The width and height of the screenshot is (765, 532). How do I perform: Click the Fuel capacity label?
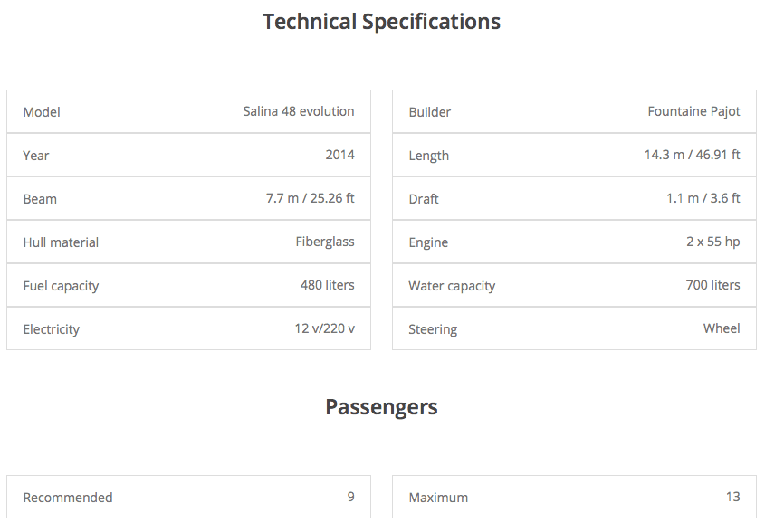pyautogui.click(x=61, y=286)
